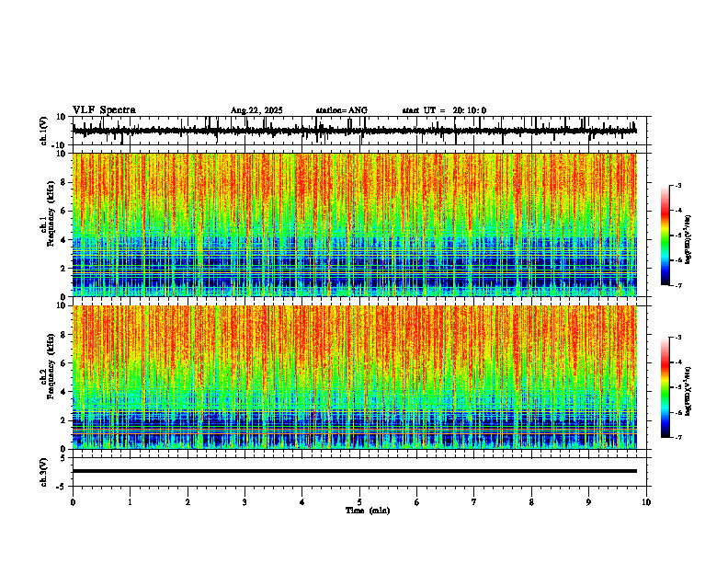Click the "2" kHz tick on ch.1 spectrogram
The image size is (728, 563).
[x=63, y=268]
